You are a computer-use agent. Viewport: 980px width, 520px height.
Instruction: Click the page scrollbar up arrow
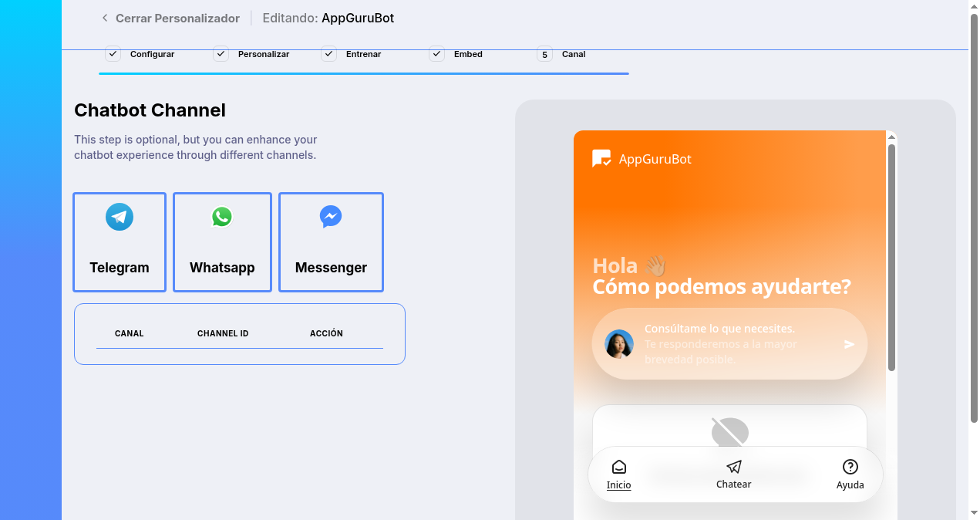coord(974,6)
